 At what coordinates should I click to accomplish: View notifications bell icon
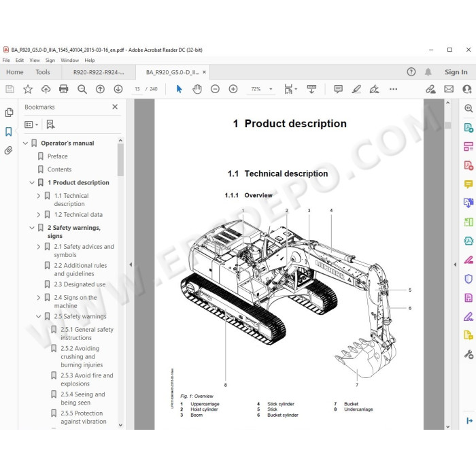(428, 72)
